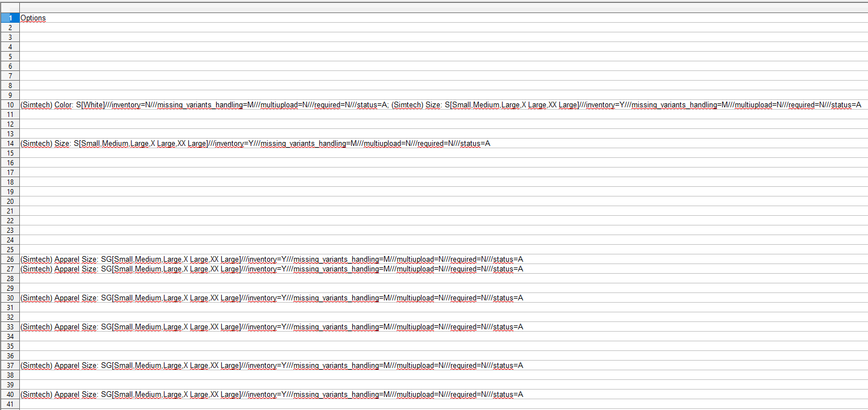Select the Apparel Size cell in row 27
This screenshot has height=410, width=868.
pos(271,269)
